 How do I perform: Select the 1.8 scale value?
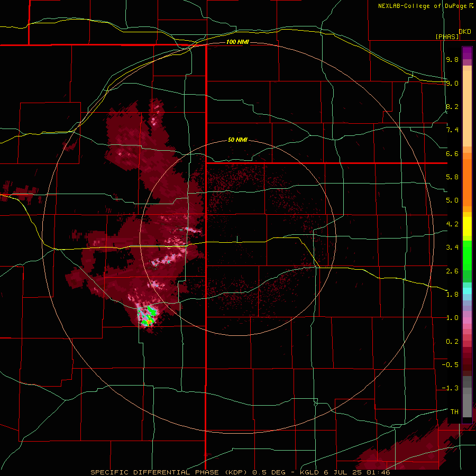click(x=452, y=295)
